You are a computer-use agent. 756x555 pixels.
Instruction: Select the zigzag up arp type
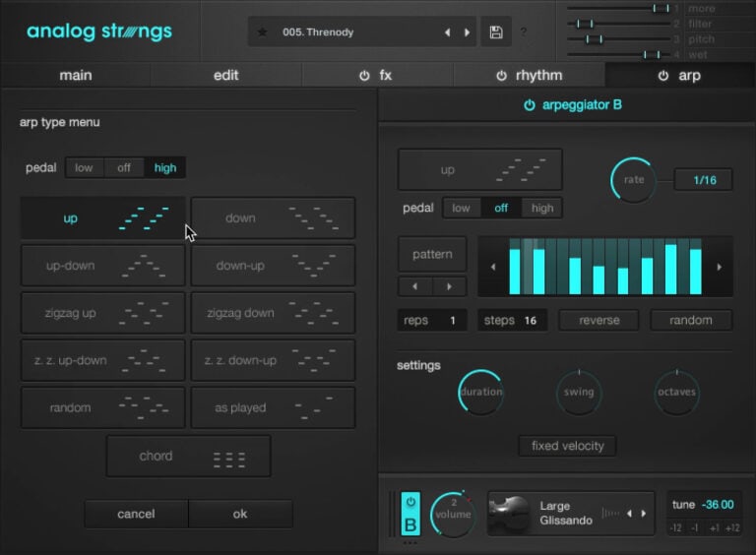pos(102,313)
